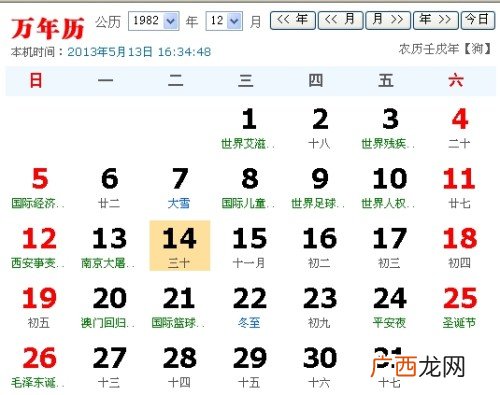
Task: Select Sunday date 26 毛泽东诞
Action: pyautogui.click(x=39, y=367)
